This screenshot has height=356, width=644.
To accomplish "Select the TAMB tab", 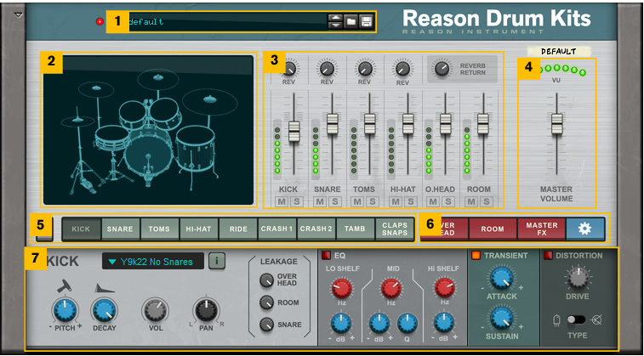I will click(x=356, y=229).
